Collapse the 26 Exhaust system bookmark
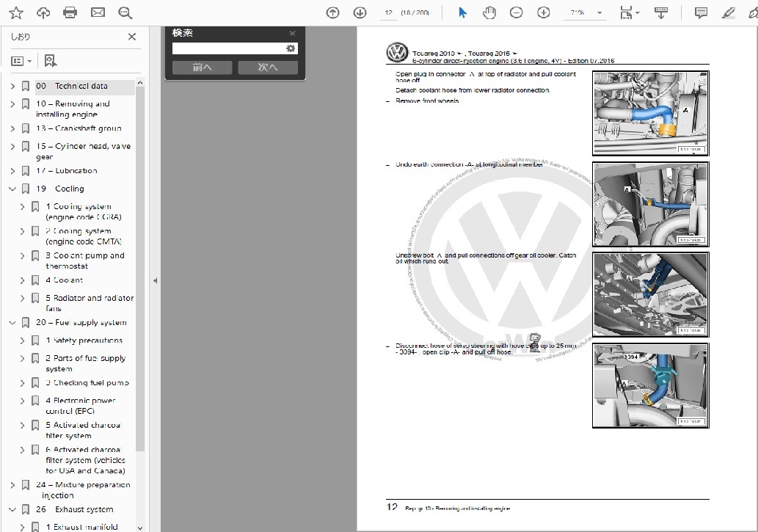This screenshot has width=758, height=532. (12, 510)
